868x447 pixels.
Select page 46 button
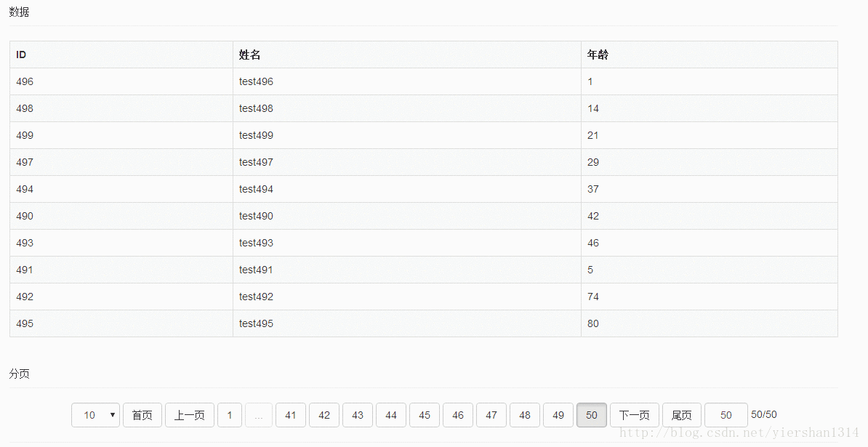click(458, 415)
